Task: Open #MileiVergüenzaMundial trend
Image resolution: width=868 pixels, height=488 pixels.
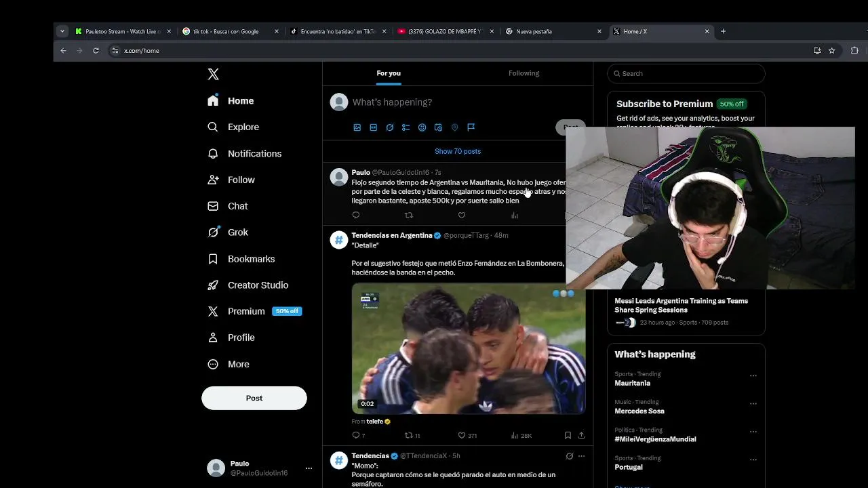Action: point(655,439)
